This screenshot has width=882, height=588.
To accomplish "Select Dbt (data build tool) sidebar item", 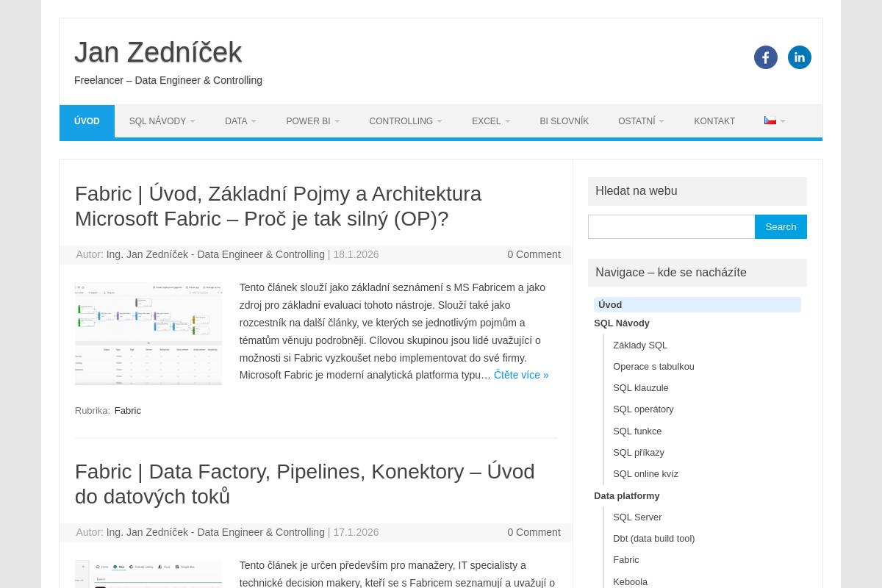I will (x=653, y=538).
